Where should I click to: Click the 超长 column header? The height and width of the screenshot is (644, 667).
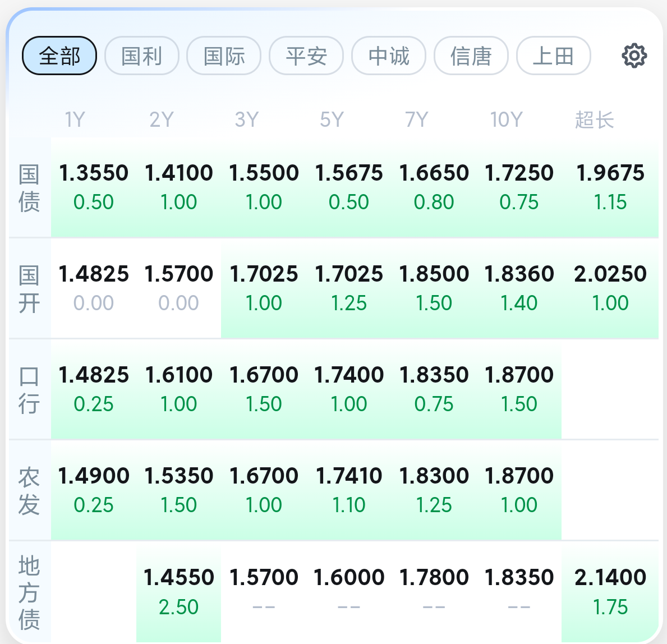pos(595,119)
